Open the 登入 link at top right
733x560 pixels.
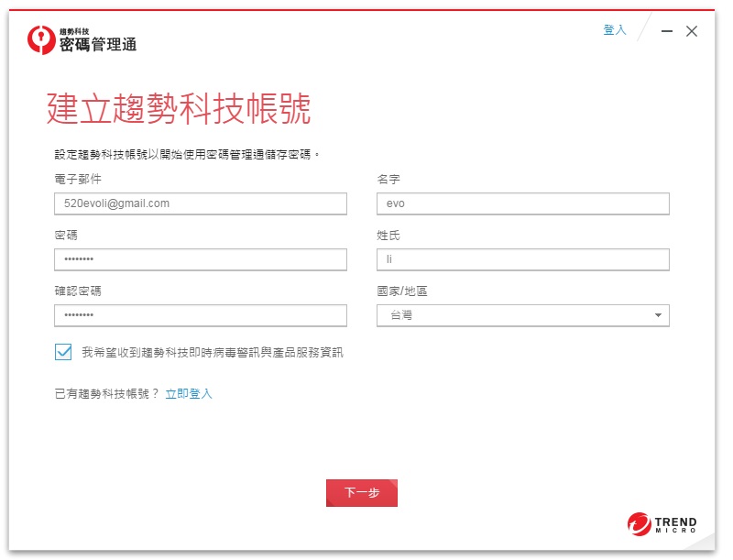pos(614,30)
